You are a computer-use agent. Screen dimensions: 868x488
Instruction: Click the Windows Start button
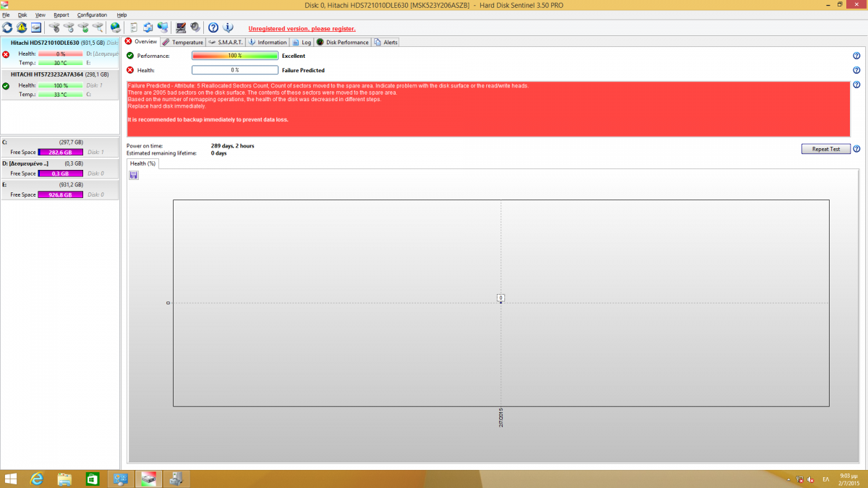click(x=11, y=479)
